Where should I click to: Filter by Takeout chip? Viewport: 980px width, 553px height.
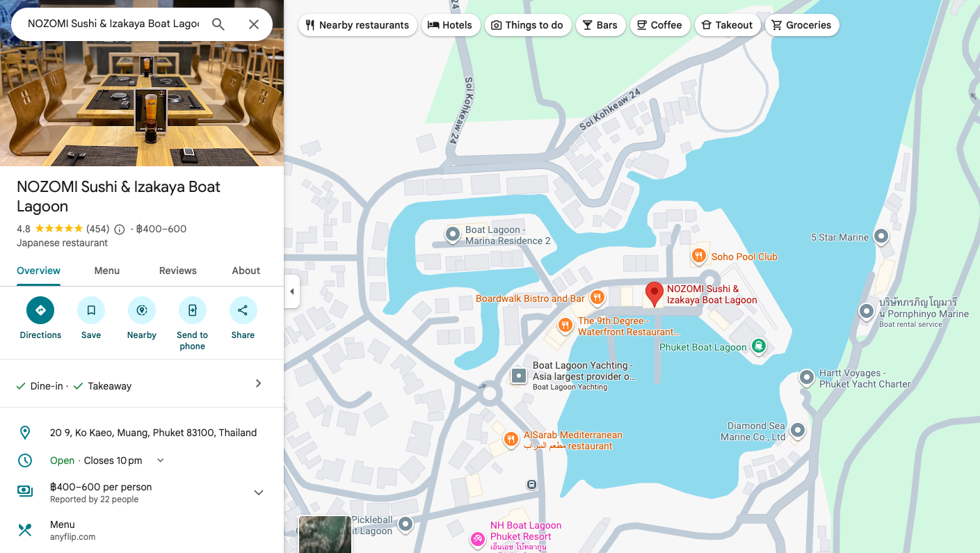coord(727,25)
